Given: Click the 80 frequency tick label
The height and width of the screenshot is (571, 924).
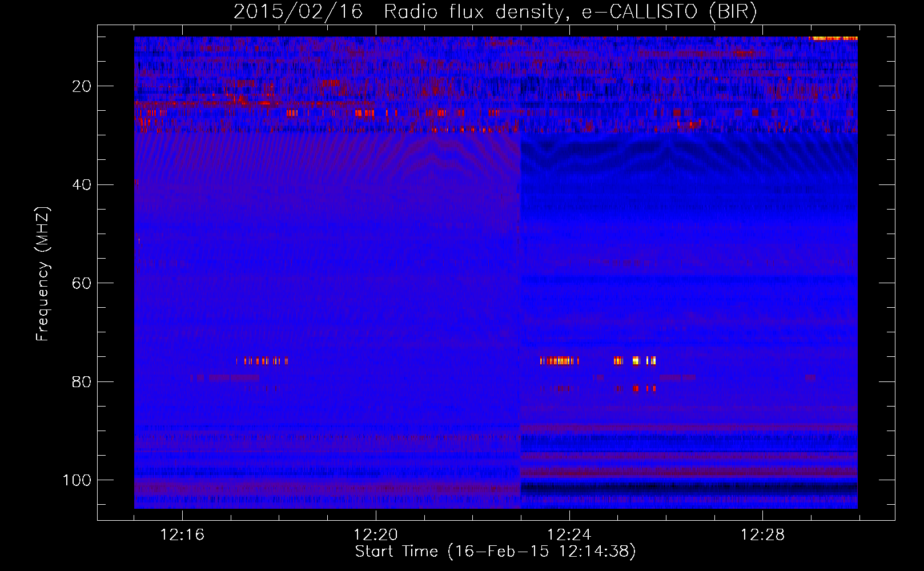Looking at the screenshot, I should (82, 381).
